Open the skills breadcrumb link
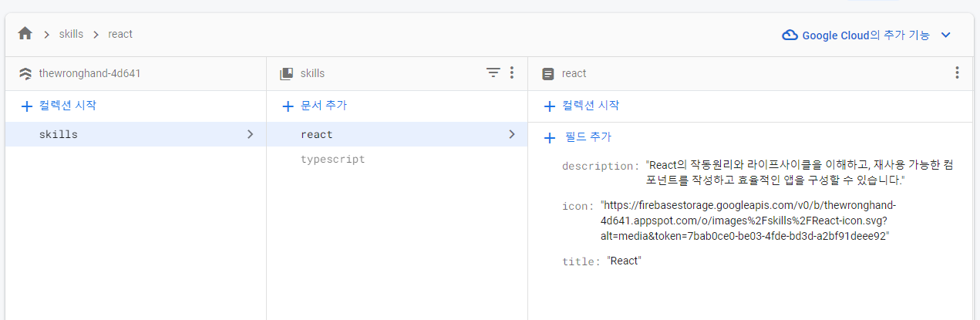This screenshot has height=320, width=980. pyautogui.click(x=71, y=34)
